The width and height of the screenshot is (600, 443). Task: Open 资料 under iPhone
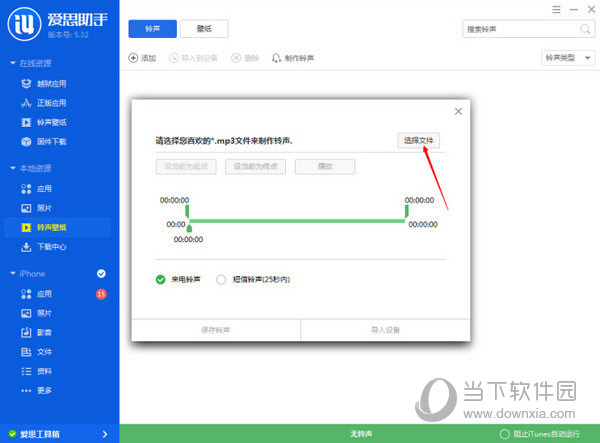point(37,371)
